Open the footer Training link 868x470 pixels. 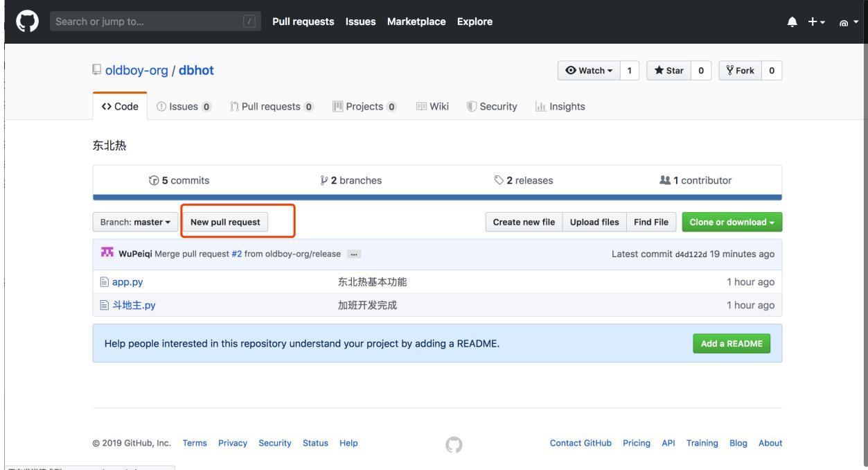[x=702, y=443]
